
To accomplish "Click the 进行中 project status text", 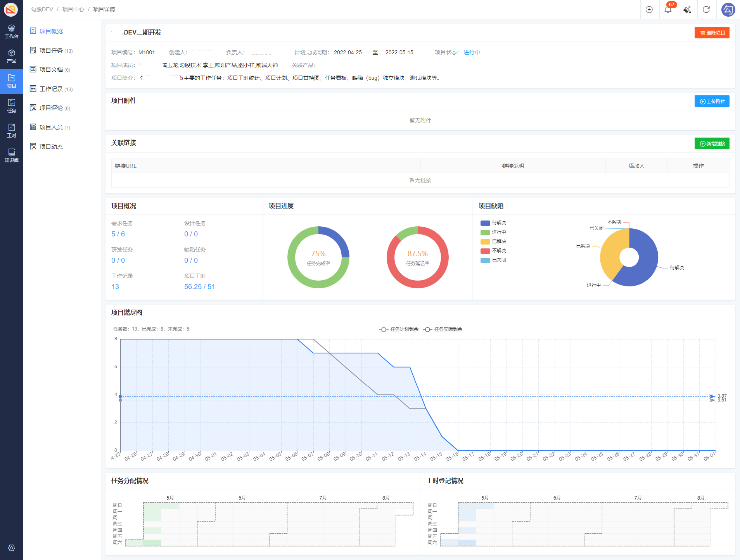I will tap(472, 52).
